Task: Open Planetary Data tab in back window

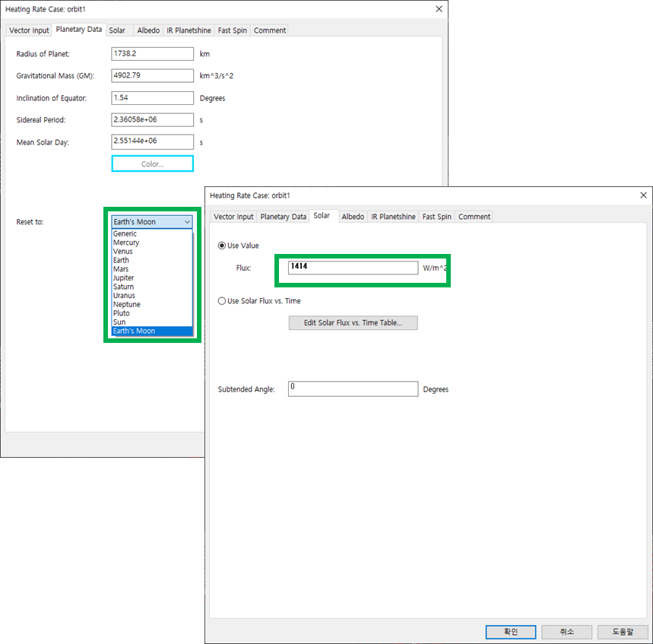Action: [79, 30]
